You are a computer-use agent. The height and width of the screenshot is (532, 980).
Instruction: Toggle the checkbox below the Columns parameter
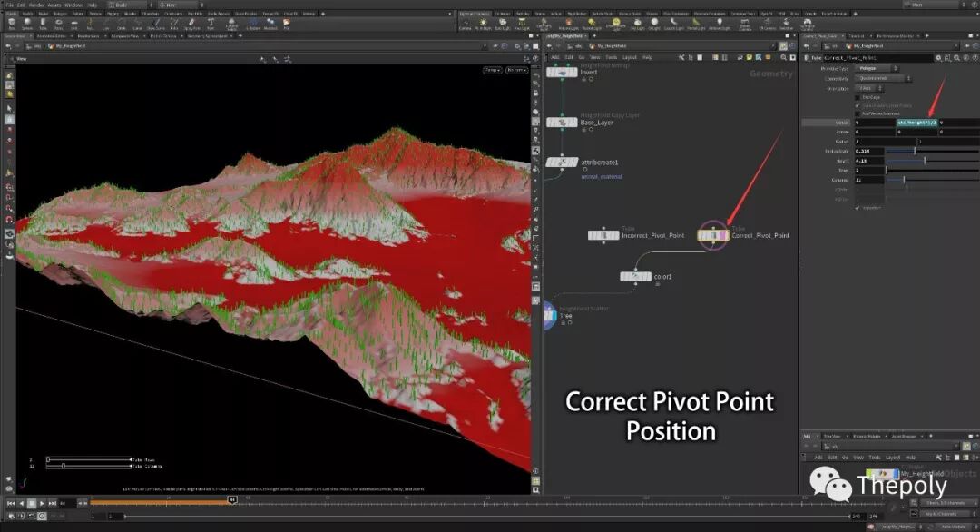857,207
